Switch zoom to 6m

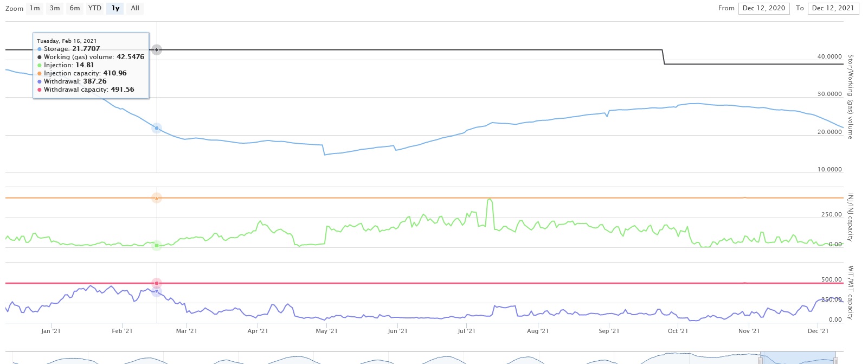tap(75, 8)
